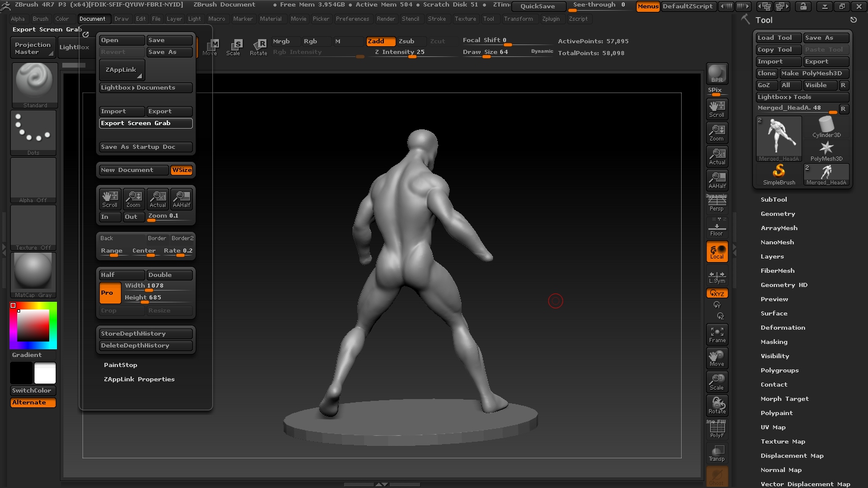Click the right shelf Actual size icon
Image resolution: width=868 pixels, height=488 pixels.
[717, 157]
